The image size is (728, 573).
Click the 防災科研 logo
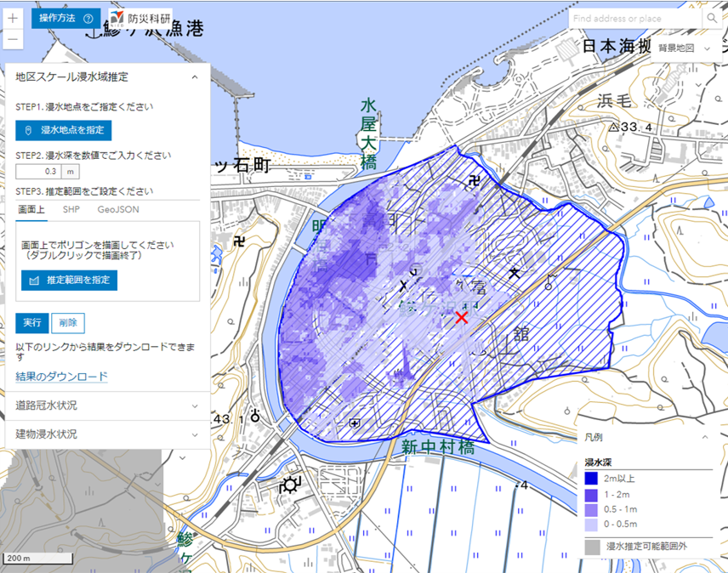pyautogui.click(x=140, y=19)
